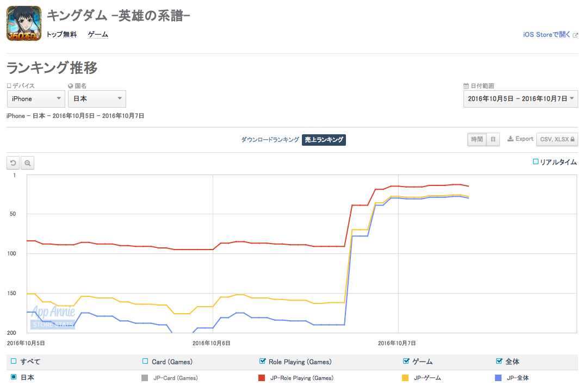
Task: Open the 日本 country dropdown
Action: tap(97, 99)
